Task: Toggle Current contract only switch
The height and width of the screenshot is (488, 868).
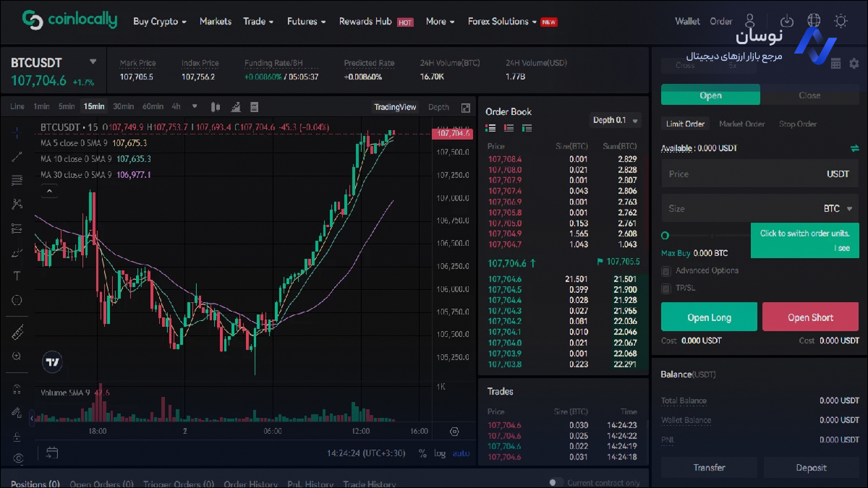Action: point(555,482)
